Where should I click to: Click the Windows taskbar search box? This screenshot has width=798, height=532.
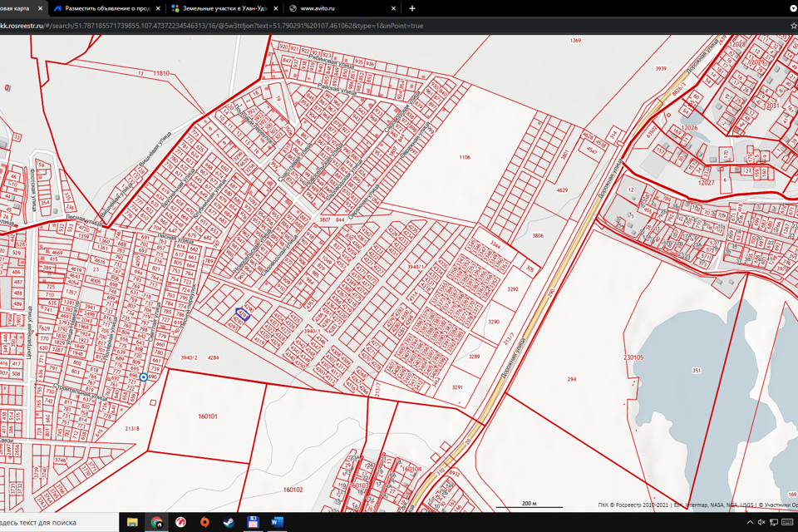pos(58,523)
